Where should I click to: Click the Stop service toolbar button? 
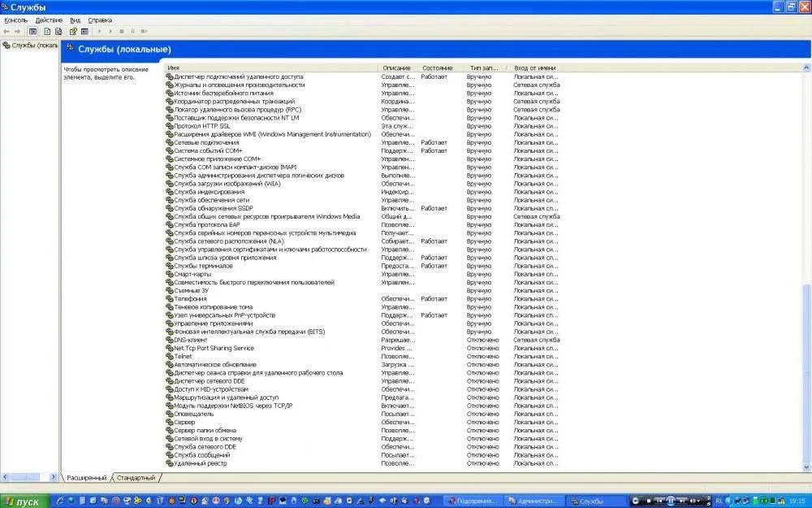(x=122, y=32)
